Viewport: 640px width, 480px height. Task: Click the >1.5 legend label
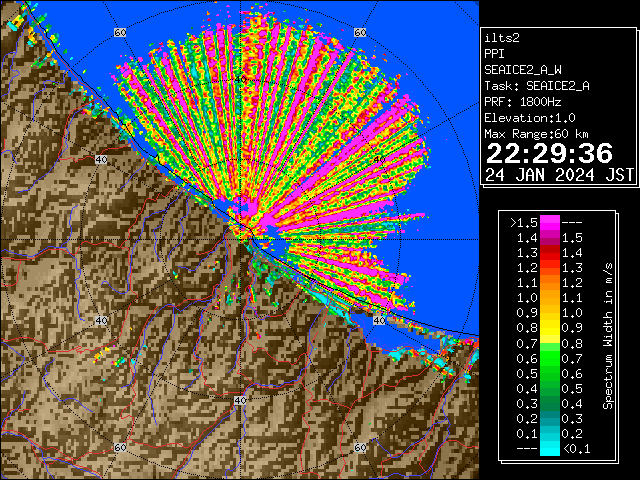[524, 223]
